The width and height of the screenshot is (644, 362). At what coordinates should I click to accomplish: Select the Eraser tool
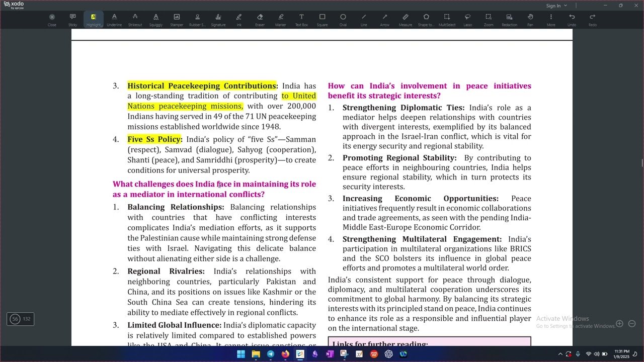[x=260, y=20]
